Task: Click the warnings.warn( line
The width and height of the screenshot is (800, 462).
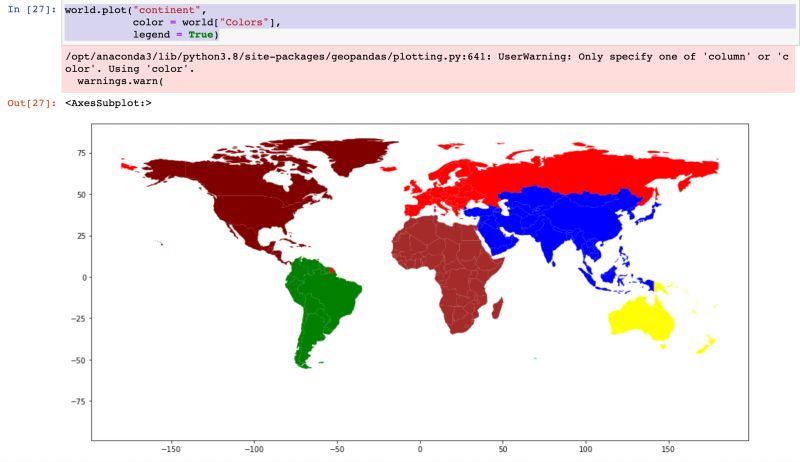Action: pyautogui.click(x=120, y=81)
